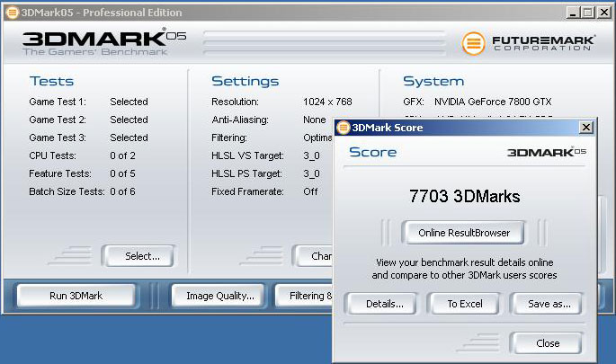Export results with To Excel
The width and height of the screenshot is (616, 364).
465,304
